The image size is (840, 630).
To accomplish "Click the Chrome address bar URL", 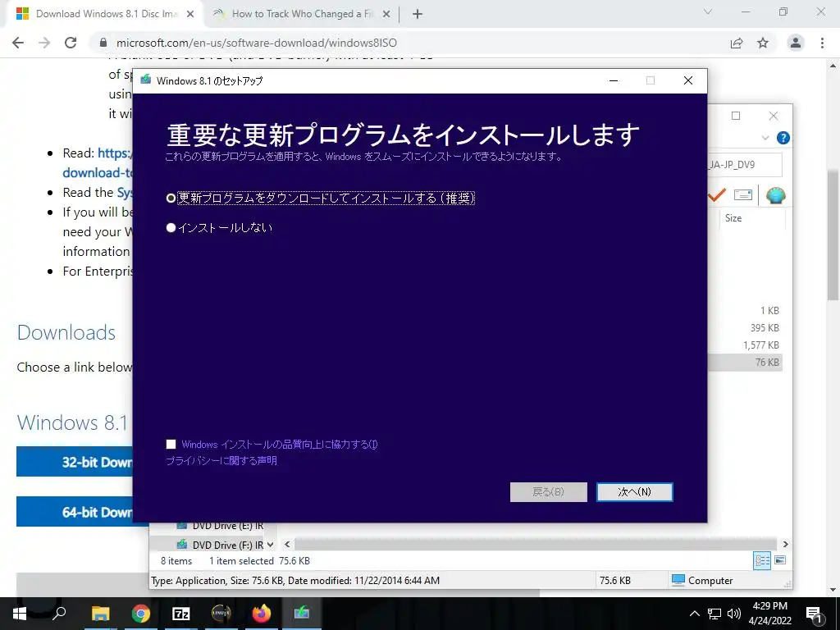I will coord(257,43).
